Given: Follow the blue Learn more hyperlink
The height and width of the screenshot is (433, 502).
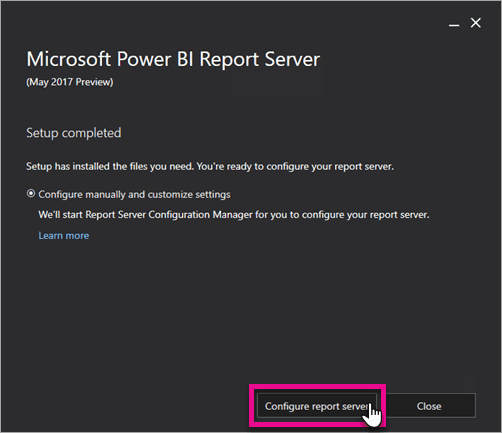Looking at the screenshot, I should click(64, 235).
